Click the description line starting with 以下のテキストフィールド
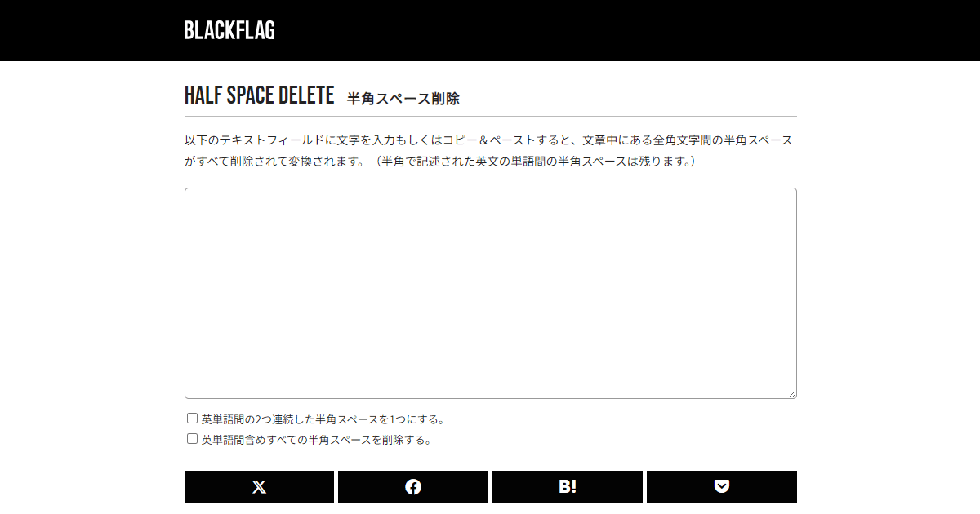980x514 pixels. point(488,140)
